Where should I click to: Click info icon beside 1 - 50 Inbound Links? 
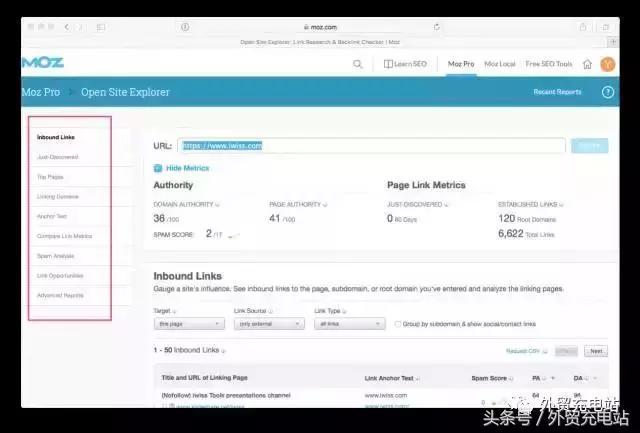click(223, 351)
